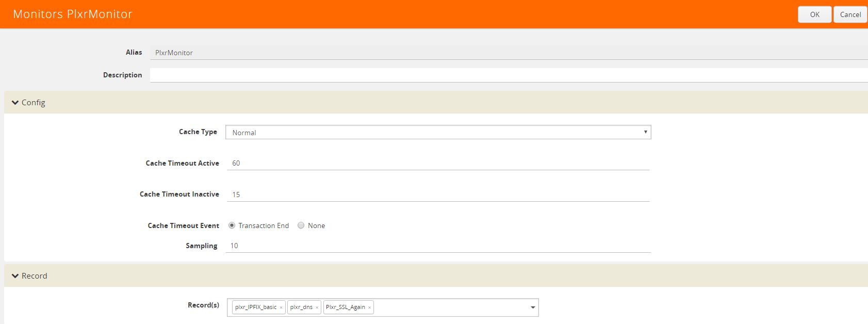Click the plxr_IPFIX_basic tag text
The width and height of the screenshot is (868, 324).
tap(256, 307)
